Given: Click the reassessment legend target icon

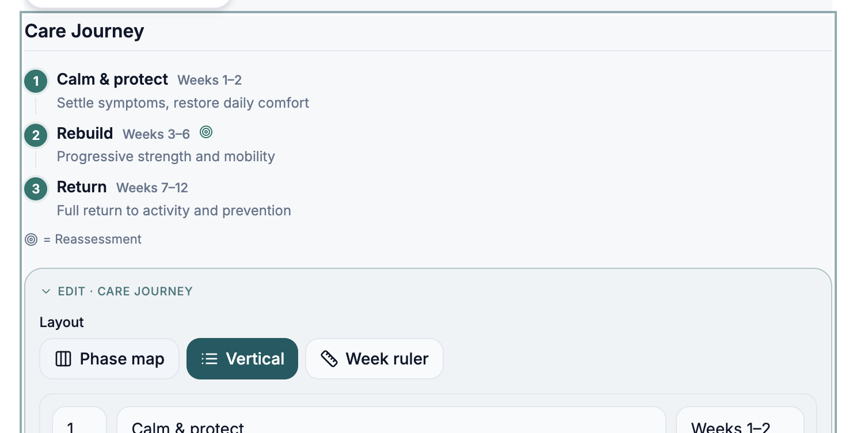Looking at the screenshot, I should click(31, 240).
